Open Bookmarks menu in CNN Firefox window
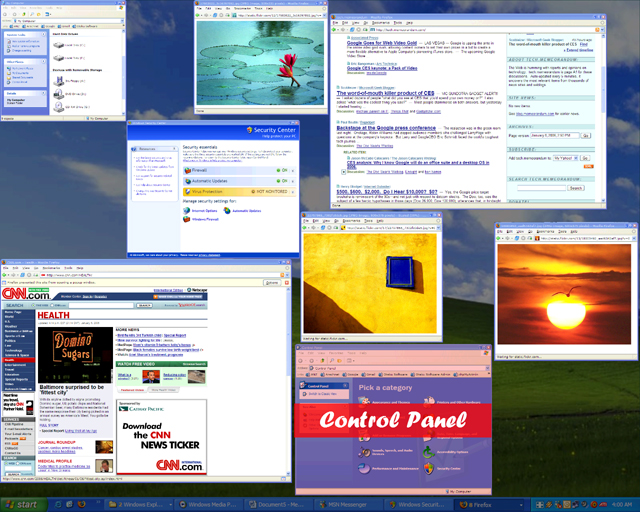The image size is (640, 512). 51,268
